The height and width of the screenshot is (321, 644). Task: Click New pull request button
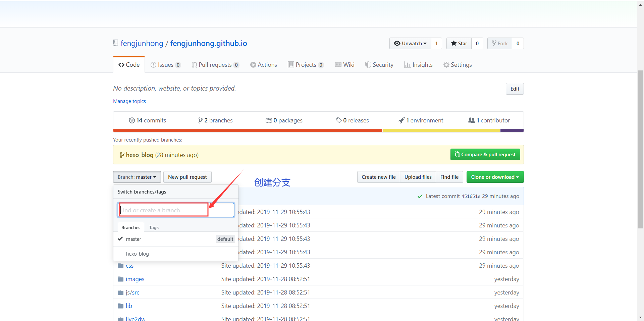click(187, 177)
